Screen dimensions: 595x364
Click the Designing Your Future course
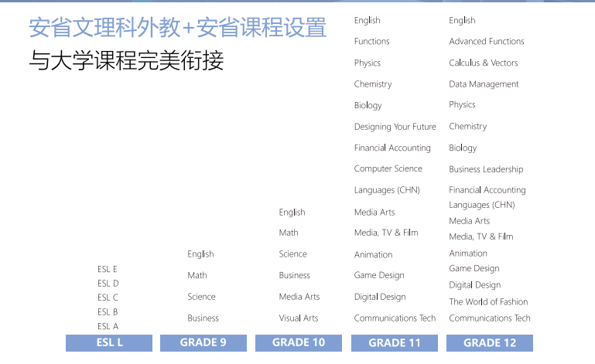(395, 127)
